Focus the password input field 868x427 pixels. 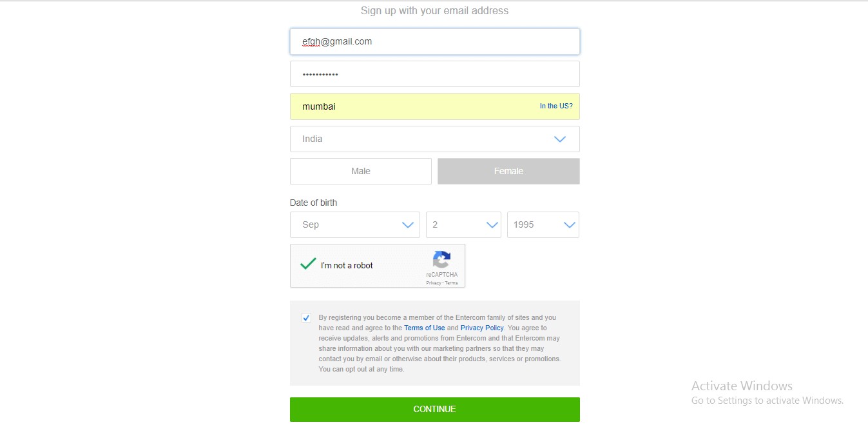[x=435, y=74]
